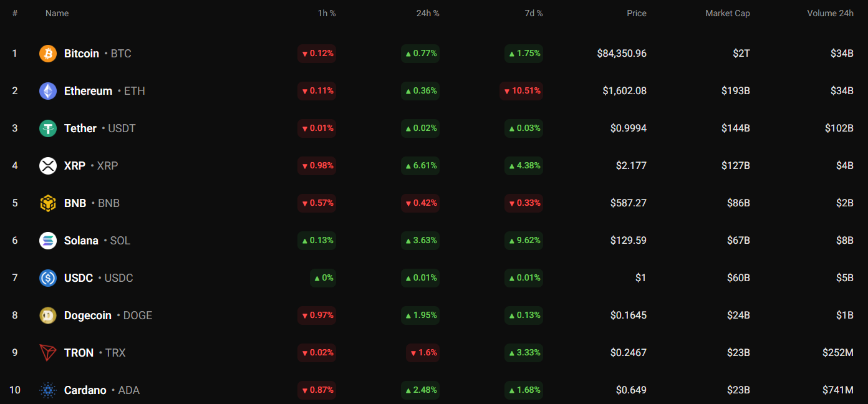
Task: Click Ethereum's red 10.51% 7d badge
Action: [x=521, y=91]
